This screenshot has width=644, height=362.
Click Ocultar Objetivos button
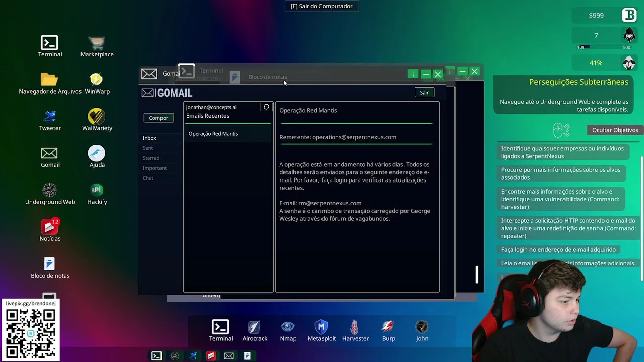pyautogui.click(x=615, y=130)
